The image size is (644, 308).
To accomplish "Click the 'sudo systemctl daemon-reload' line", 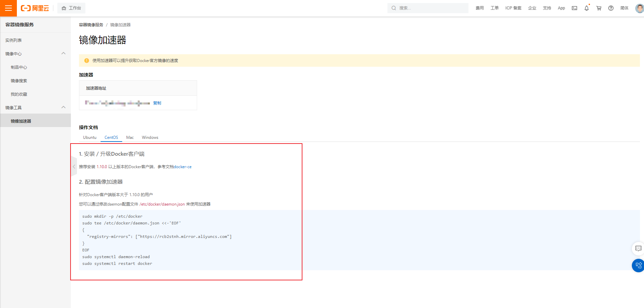I will coord(116,257).
